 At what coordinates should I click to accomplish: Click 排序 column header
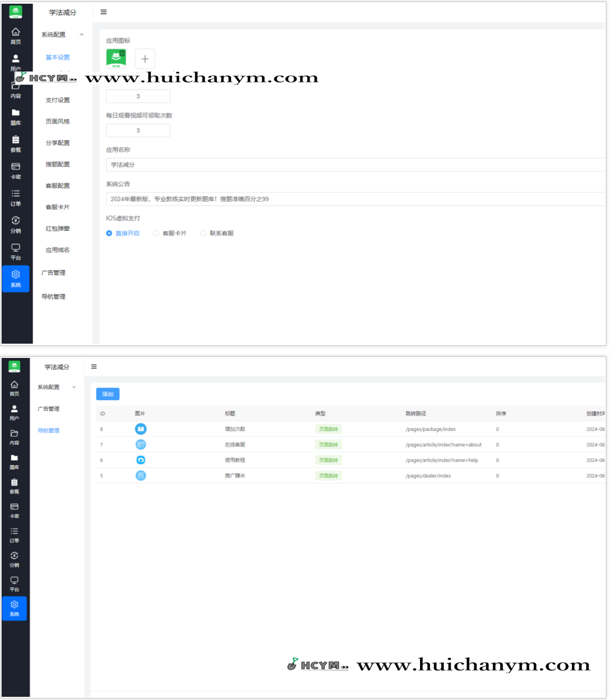(x=501, y=414)
